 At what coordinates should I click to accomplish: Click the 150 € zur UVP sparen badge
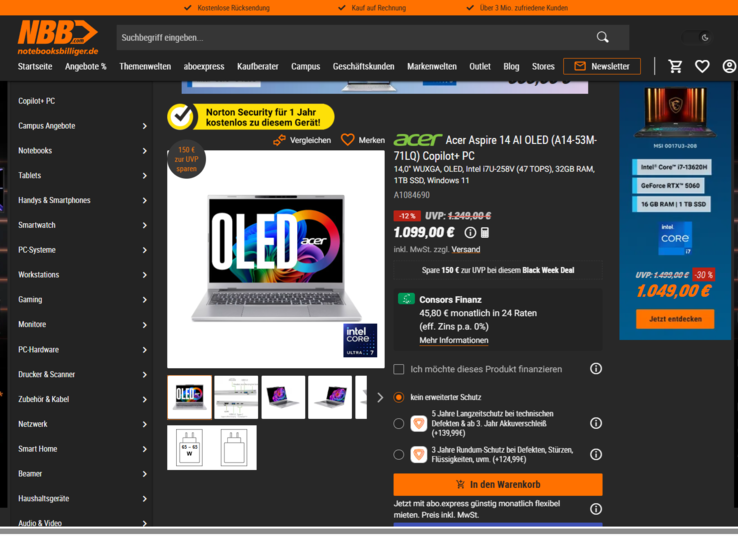tap(187, 159)
